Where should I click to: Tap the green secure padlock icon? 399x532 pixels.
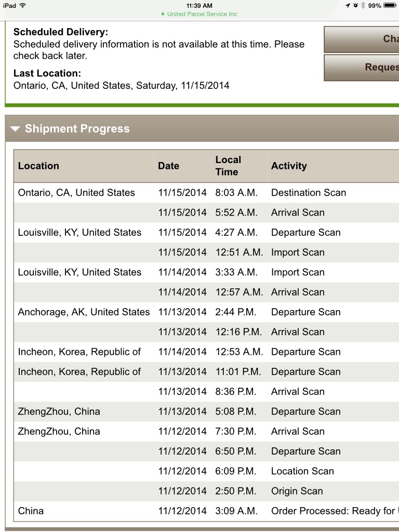[163, 14]
